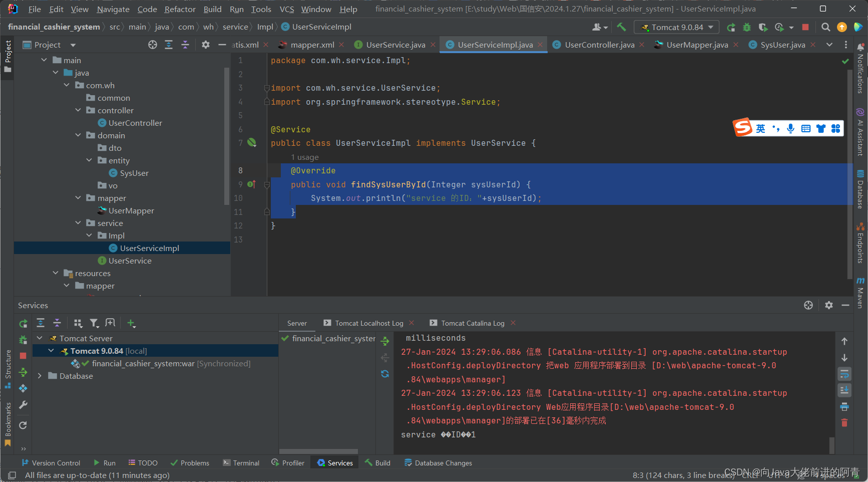Open the Maven tool window sidebar
868x482 pixels.
pos(860,293)
